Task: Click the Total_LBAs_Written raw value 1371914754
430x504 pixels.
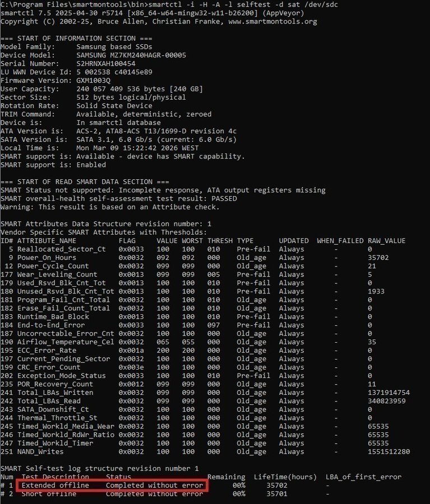Action: tap(389, 393)
